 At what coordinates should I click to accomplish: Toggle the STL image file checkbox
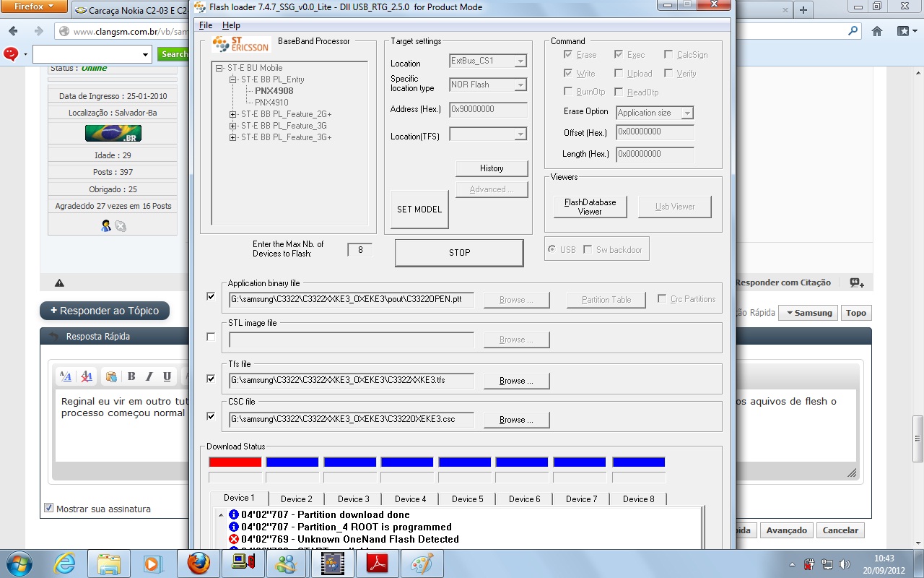pos(211,337)
